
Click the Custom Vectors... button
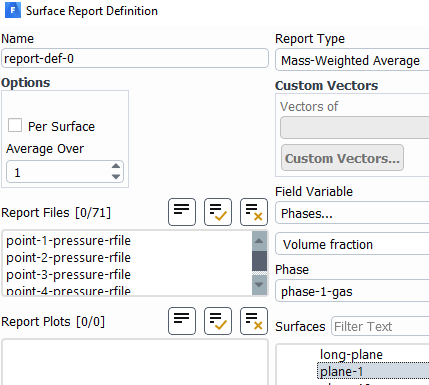pos(342,158)
